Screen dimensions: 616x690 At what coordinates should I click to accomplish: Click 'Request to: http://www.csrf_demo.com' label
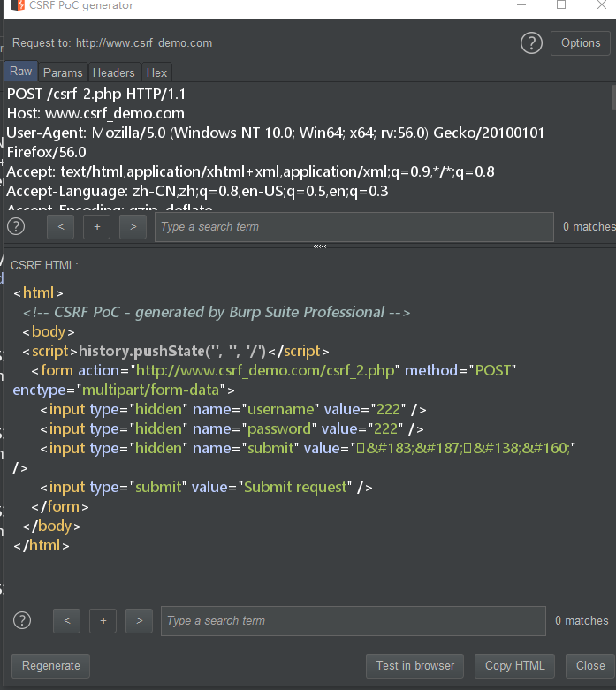tap(112, 43)
